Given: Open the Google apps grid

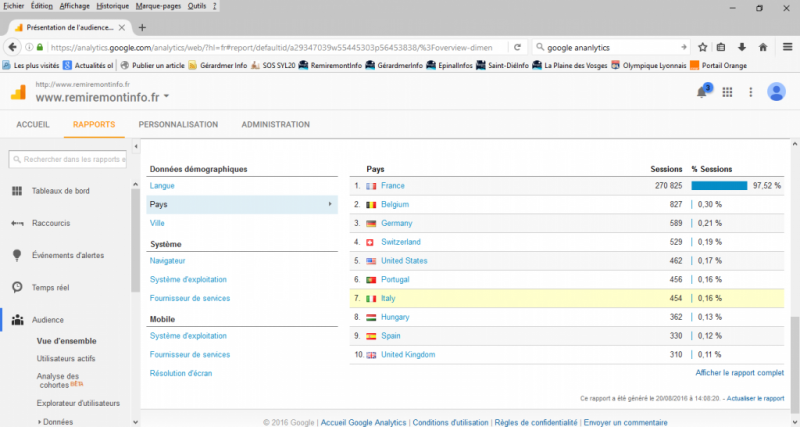Looking at the screenshot, I should coord(727,92).
